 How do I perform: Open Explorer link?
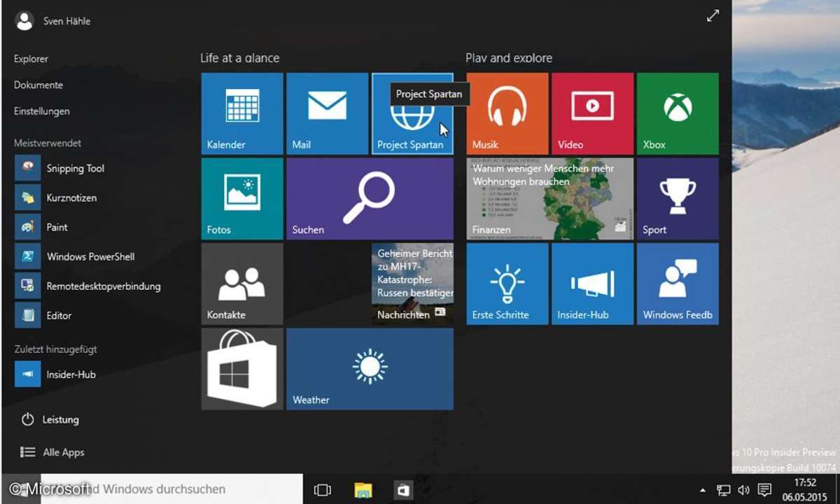tap(31, 59)
